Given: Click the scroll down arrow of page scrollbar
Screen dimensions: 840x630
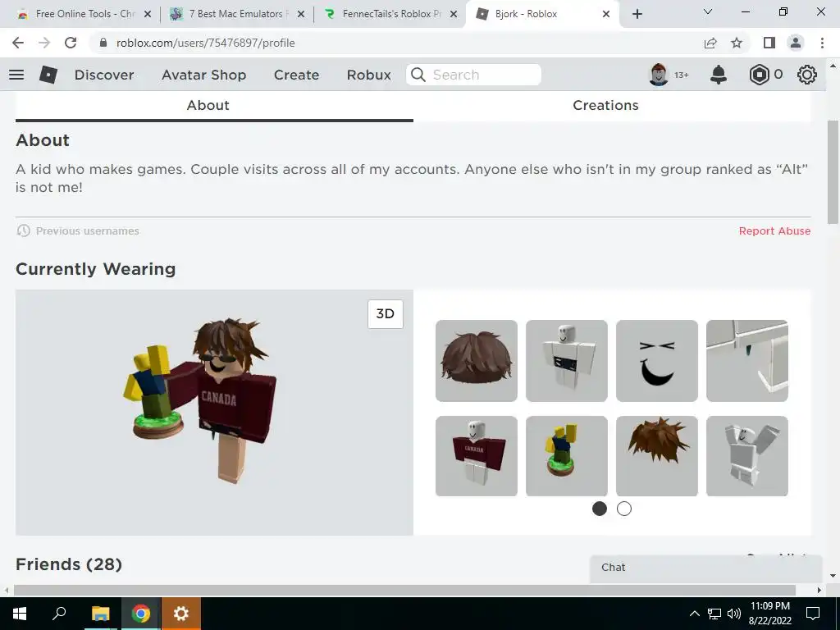Looking at the screenshot, I should point(833,577).
